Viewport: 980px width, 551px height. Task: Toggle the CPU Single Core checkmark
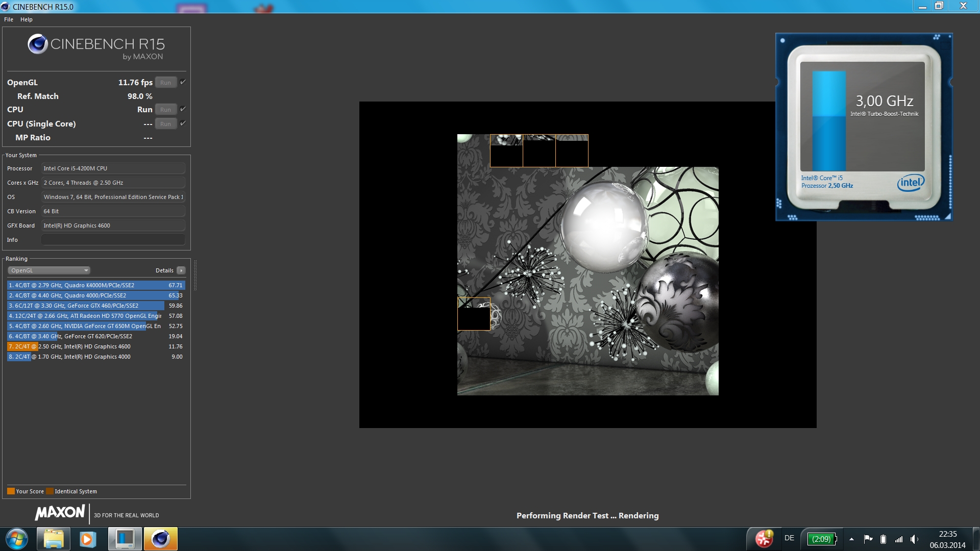183,123
